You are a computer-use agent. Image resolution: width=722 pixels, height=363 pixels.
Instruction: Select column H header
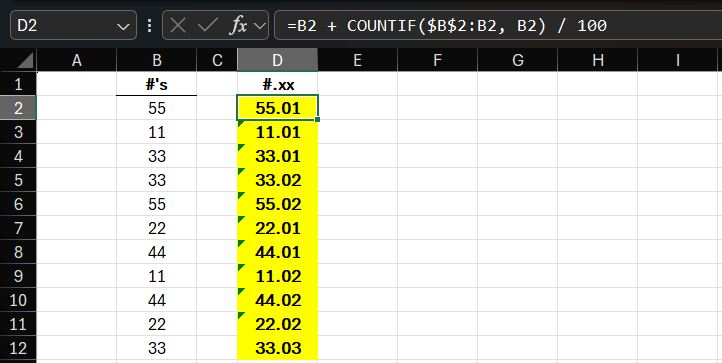click(x=598, y=60)
